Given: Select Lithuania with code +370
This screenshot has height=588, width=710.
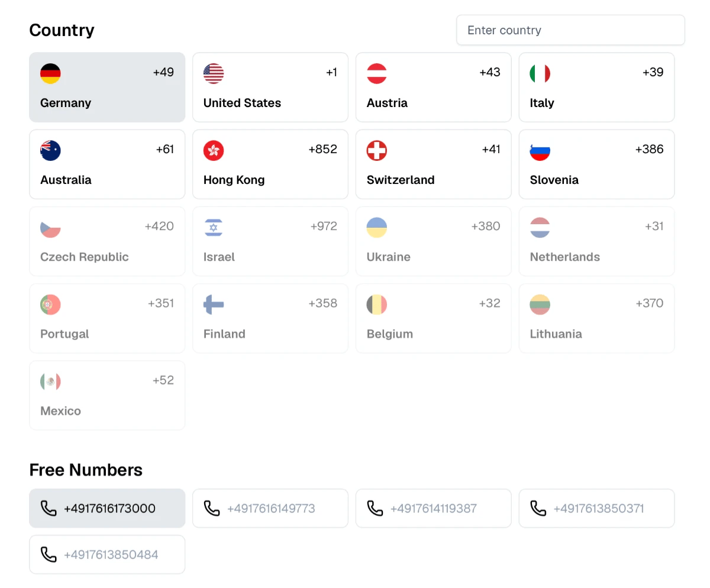Looking at the screenshot, I should click(x=597, y=318).
